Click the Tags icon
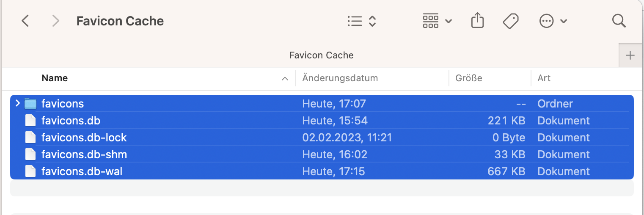The image size is (644, 215). tap(511, 21)
